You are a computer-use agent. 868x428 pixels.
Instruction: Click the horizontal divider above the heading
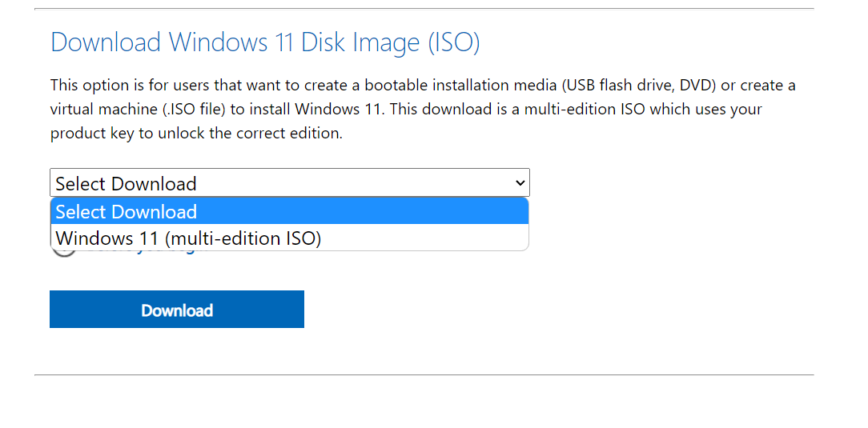424,9
